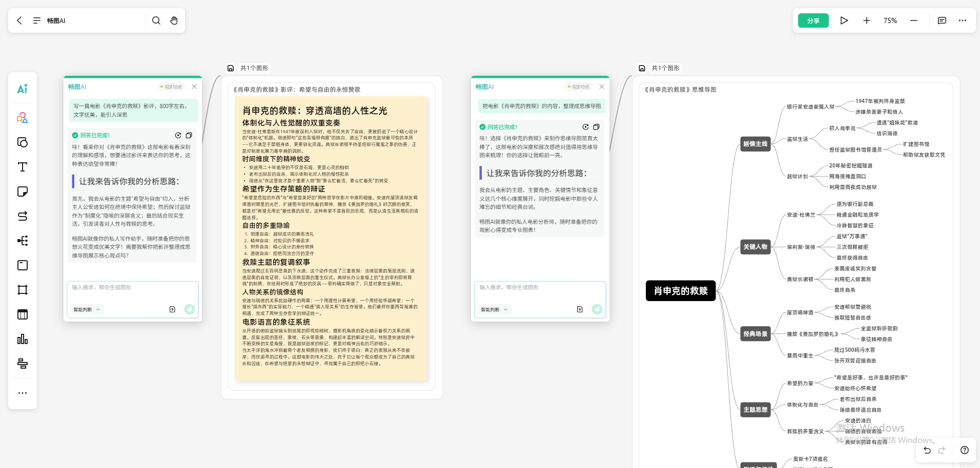
Task: Select the connector line tool
Action: [23, 216]
